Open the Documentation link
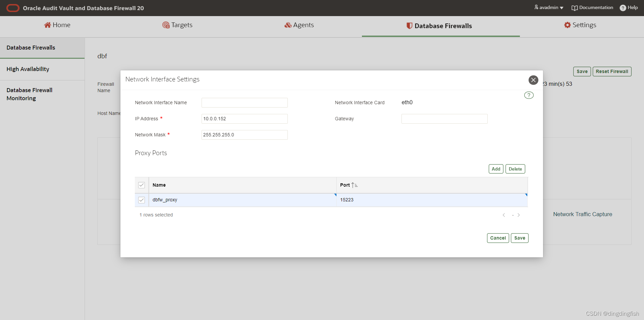Viewport: 644px width, 320px height. (592, 7)
